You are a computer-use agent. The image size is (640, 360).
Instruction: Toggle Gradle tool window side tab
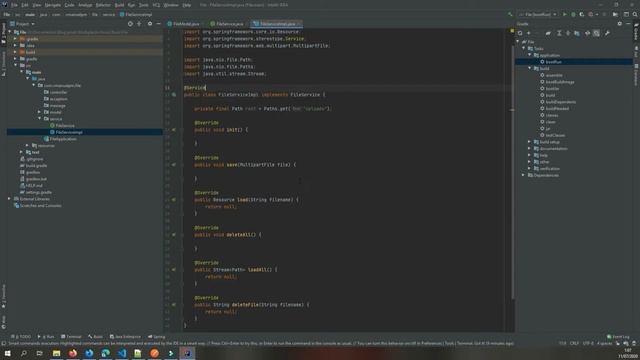tap(636, 33)
